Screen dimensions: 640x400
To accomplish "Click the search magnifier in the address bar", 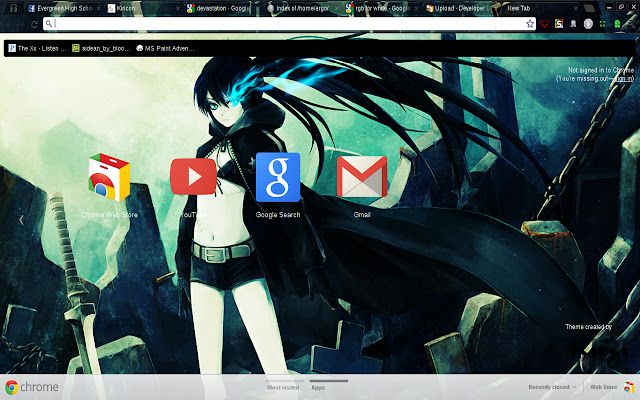I will click(49, 24).
